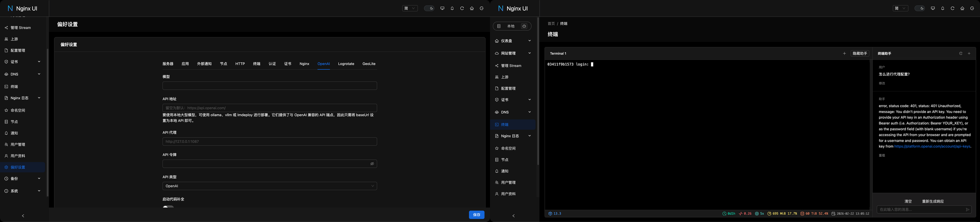Screen dimensions: 980x222
Task: Open 上游 in terminal window sidebar
Action: 513,77
